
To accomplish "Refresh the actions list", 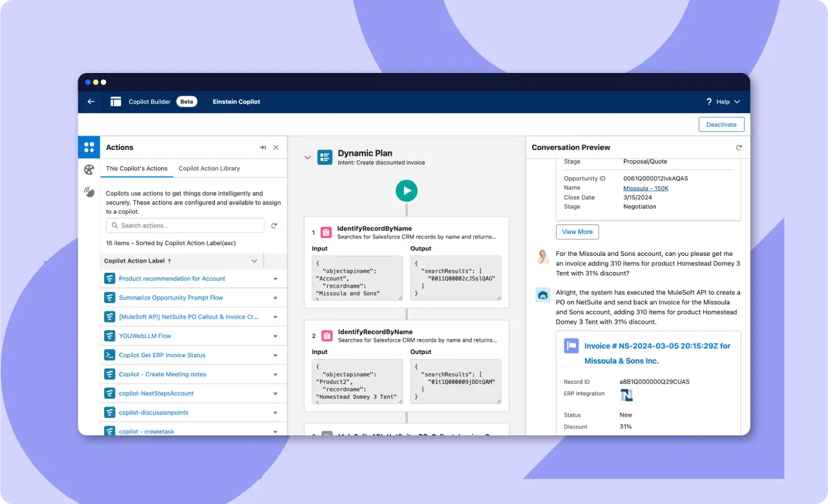I will coord(274,226).
